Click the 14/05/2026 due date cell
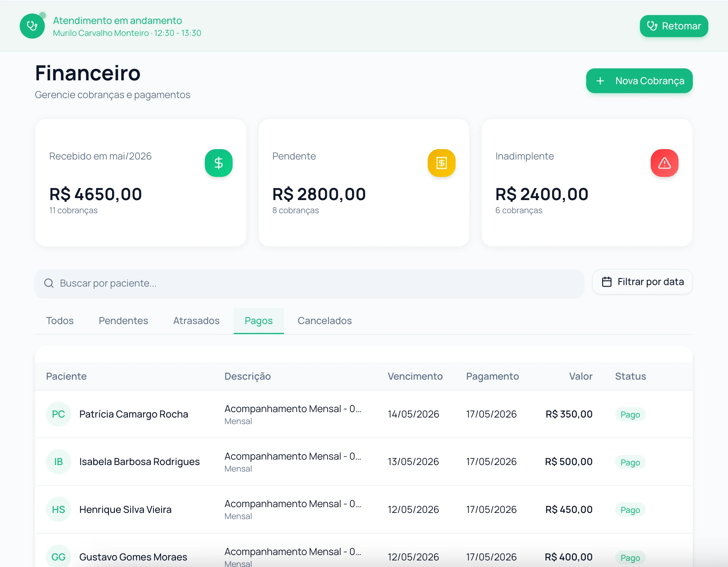This screenshot has width=728, height=567. [x=413, y=414]
